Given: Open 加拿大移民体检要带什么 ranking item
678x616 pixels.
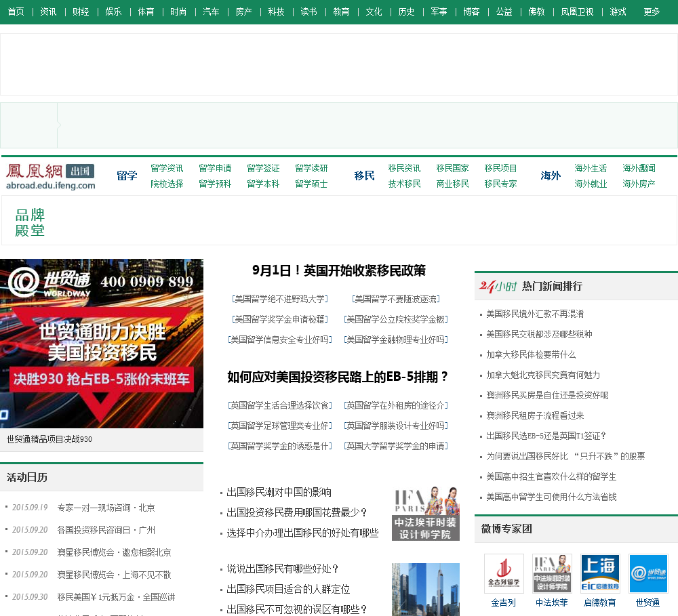Looking at the screenshot, I should 531,354.
